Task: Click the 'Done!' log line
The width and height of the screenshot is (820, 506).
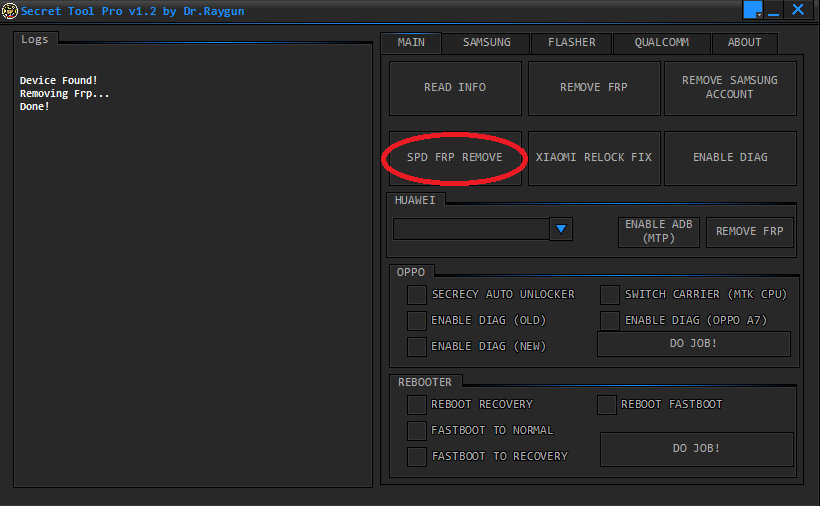Action: [x=35, y=107]
